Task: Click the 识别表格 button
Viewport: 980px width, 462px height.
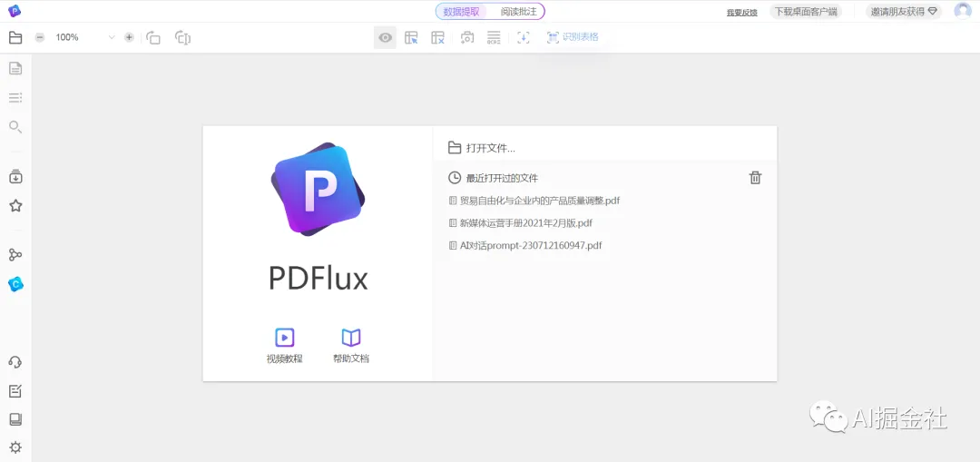Action: (x=573, y=37)
